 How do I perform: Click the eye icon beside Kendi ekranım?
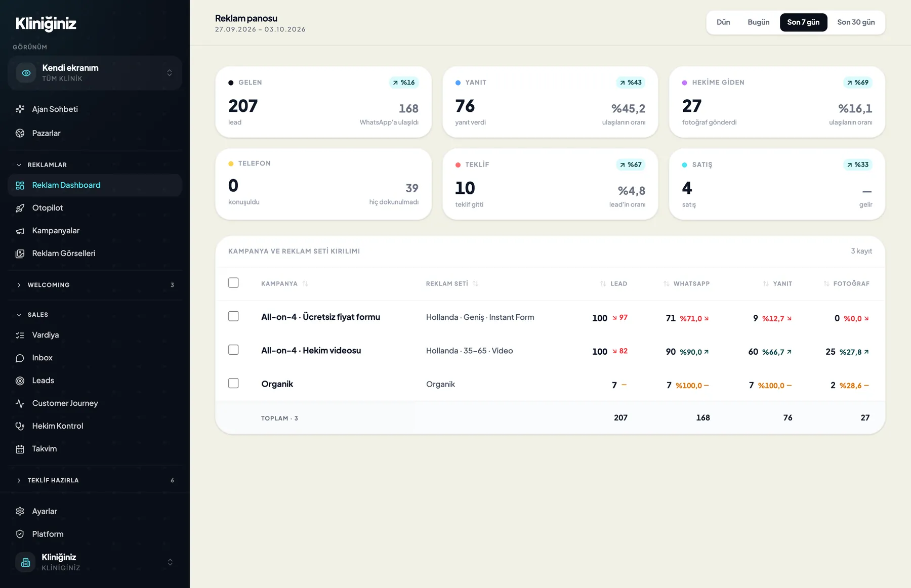coord(26,73)
